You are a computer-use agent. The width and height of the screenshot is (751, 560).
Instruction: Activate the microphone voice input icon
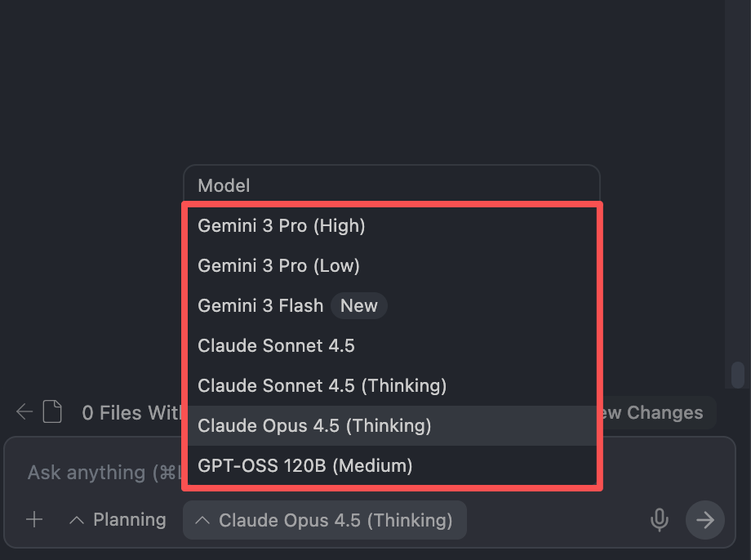[660, 520]
